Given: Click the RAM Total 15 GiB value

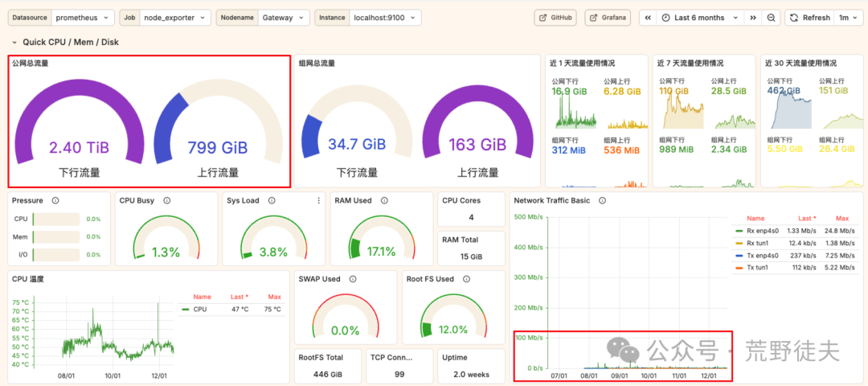Looking at the screenshot, I should (471, 257).
